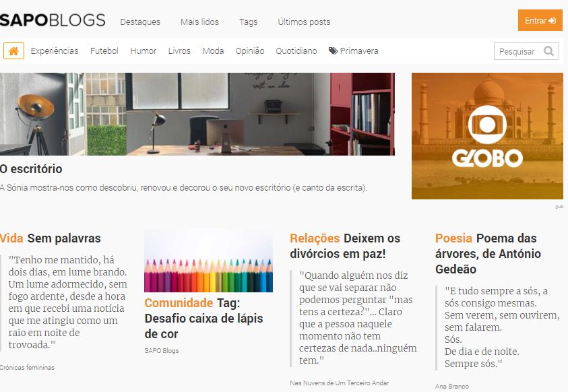Image resolution: width=568 pixels, height=392 pixels.
Task: Read 'Deixem os divórcios em paz!' post
Action: (345, 246)
